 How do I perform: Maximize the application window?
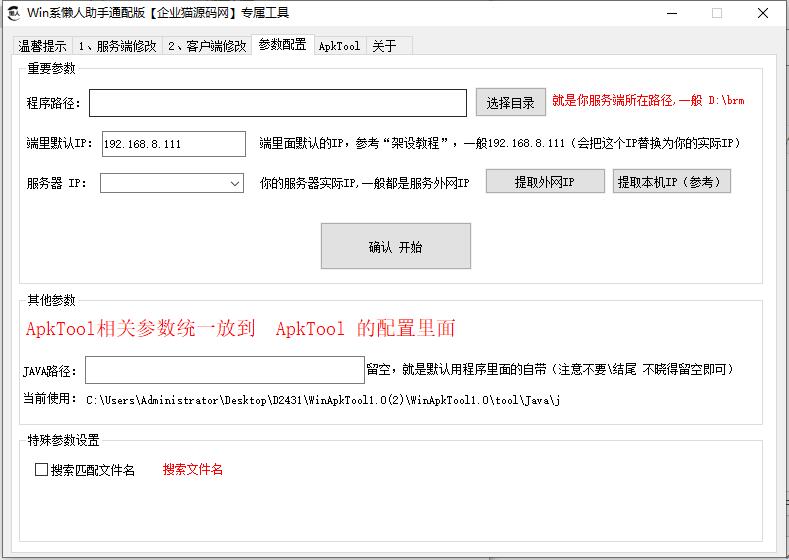click(716, 13)
